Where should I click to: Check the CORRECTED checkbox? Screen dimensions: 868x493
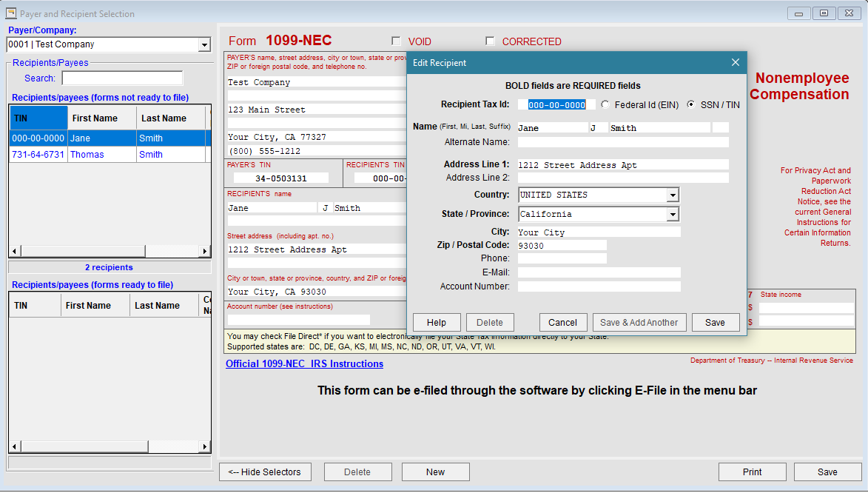click(490, 41)
